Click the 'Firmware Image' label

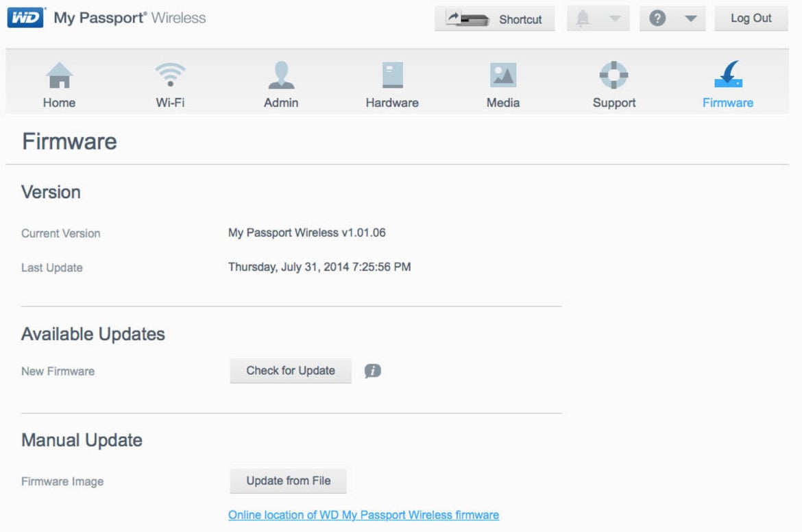[x=62, y=482]
